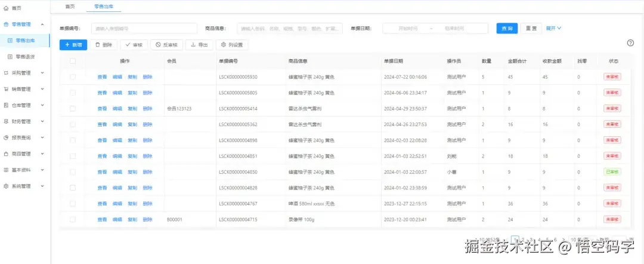The height and width of the screenshot is (264, 644).
Task: Click the 导出 export toolbar button
Action: tap(199, 45)
